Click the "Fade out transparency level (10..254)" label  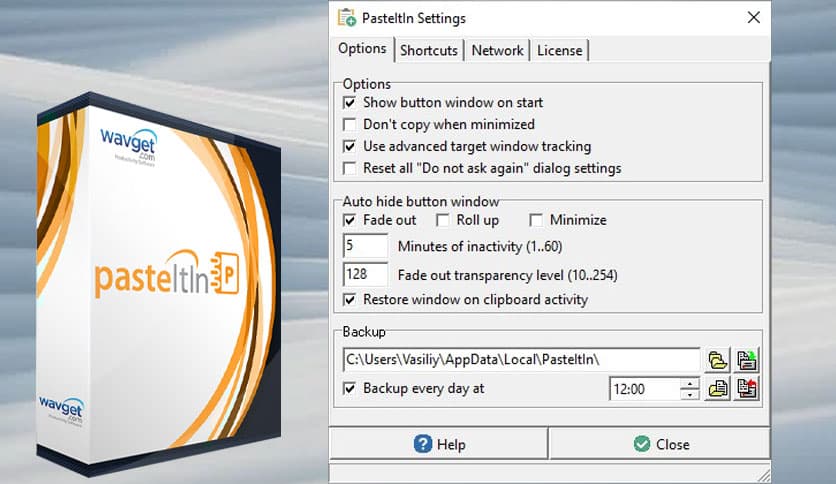(x=508, y=275)
